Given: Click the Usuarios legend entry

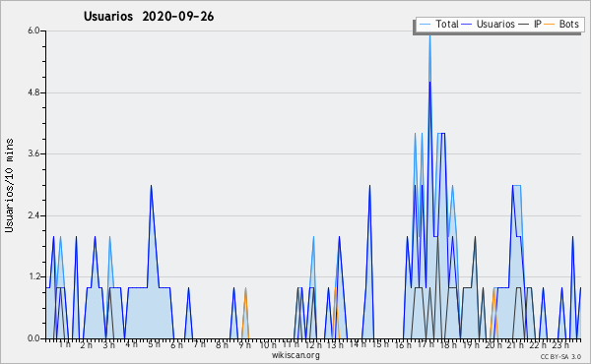Looking at the screenshot, I should (x=489, y=24).
